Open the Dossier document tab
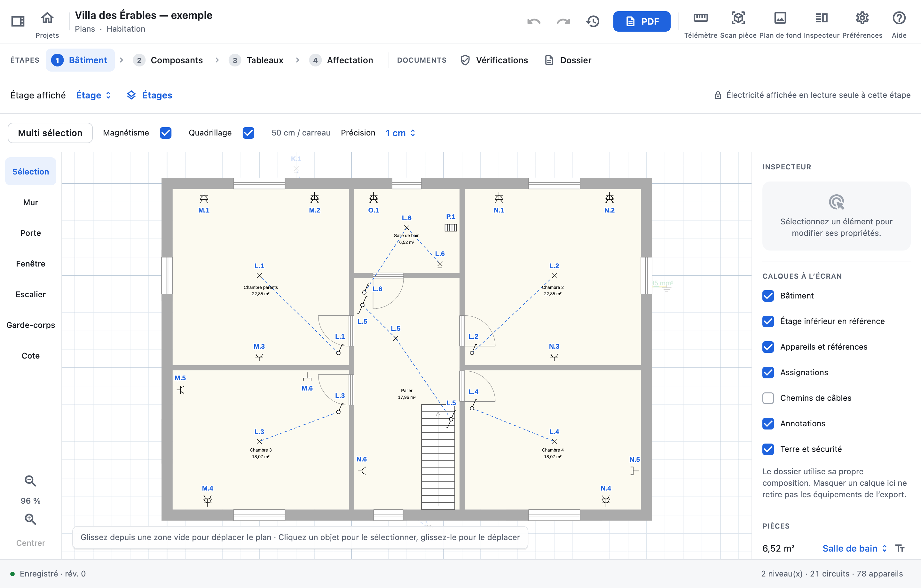This screenshot has width=921, height=588. [x=568, y=60]
